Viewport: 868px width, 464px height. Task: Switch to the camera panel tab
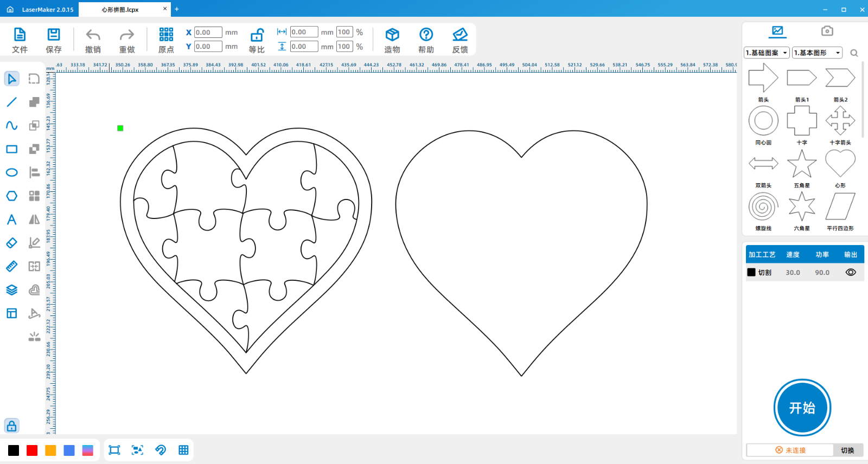827,31
